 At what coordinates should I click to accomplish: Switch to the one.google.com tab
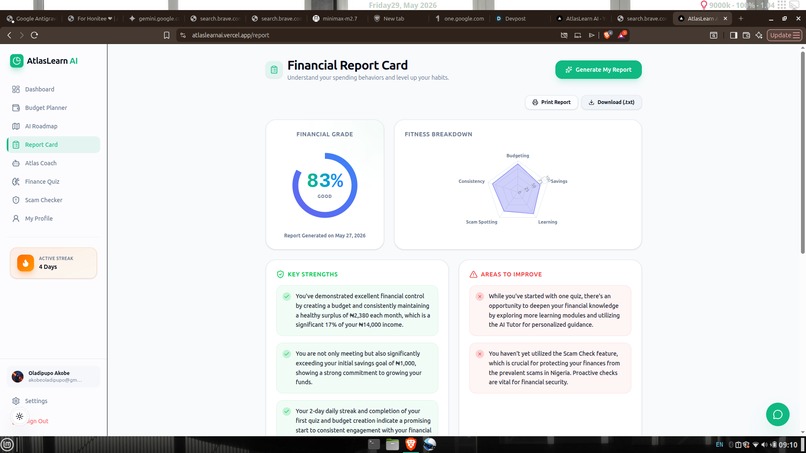459,19
